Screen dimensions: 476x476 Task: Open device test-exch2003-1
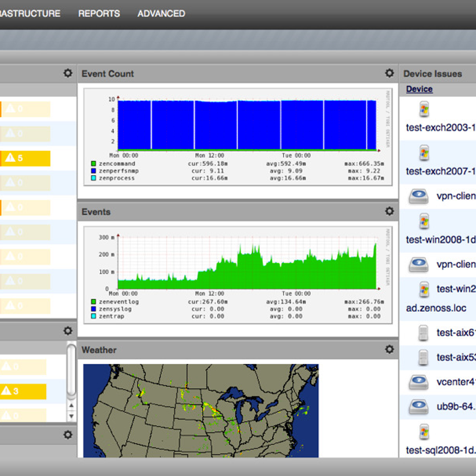(440, 127)
